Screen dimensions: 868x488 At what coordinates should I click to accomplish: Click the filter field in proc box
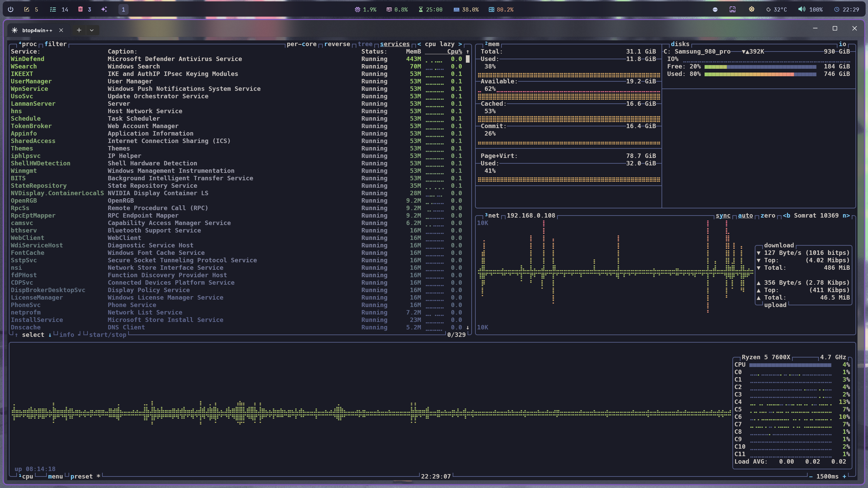point(56,44)
